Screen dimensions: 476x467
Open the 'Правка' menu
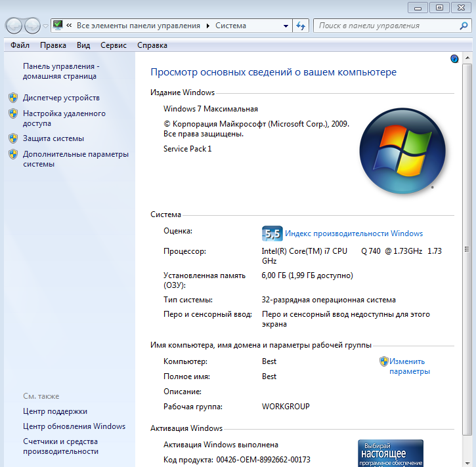[53, 45]
